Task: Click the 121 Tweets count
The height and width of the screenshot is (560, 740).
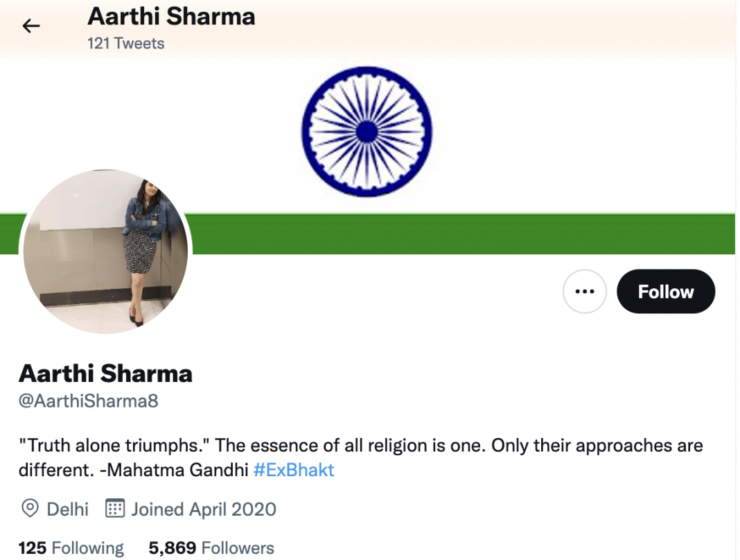Action: point(125,44)
